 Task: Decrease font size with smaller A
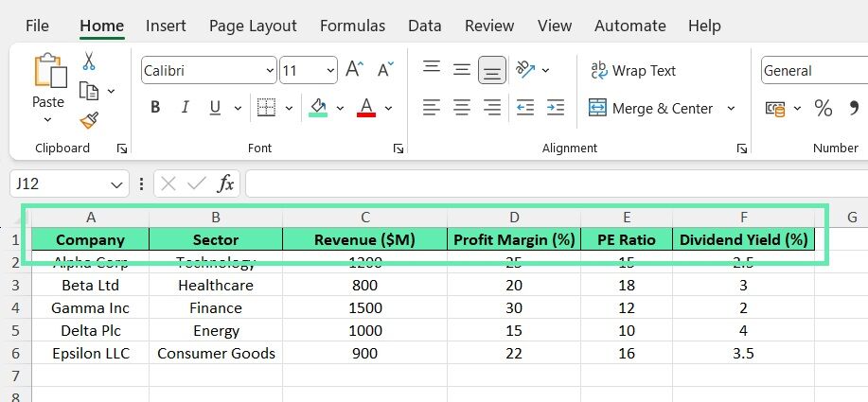coord(385,69)
